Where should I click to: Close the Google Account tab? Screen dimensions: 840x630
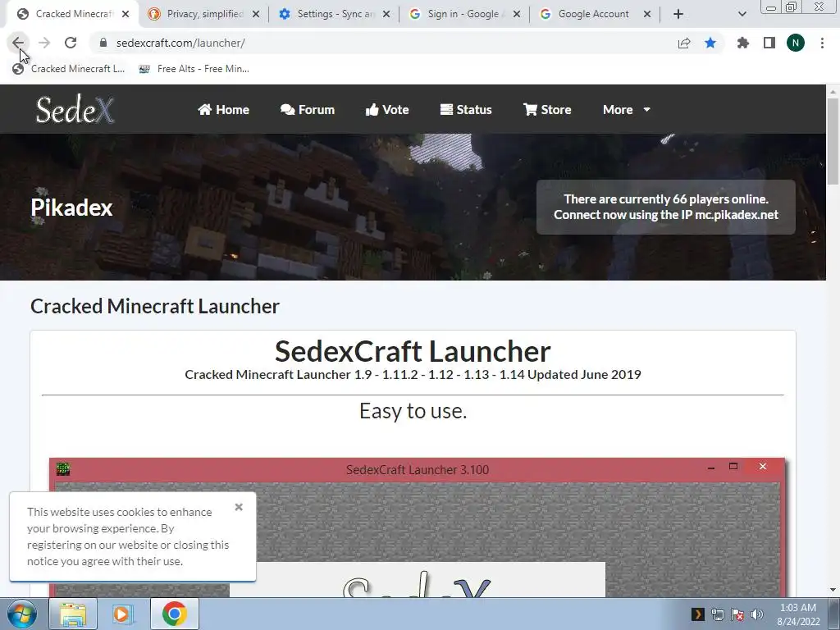[x=647, y=14]
